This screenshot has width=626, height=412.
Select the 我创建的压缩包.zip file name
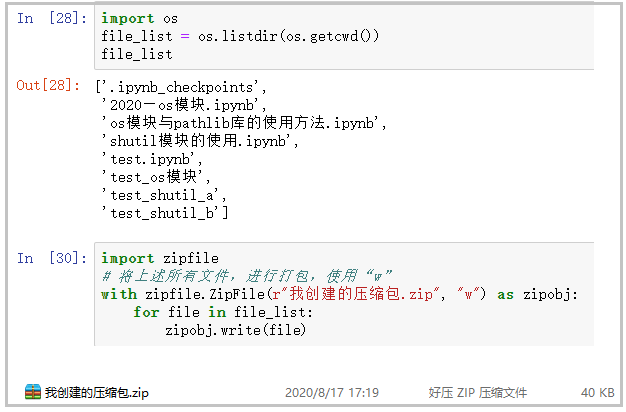click(96, 393)
